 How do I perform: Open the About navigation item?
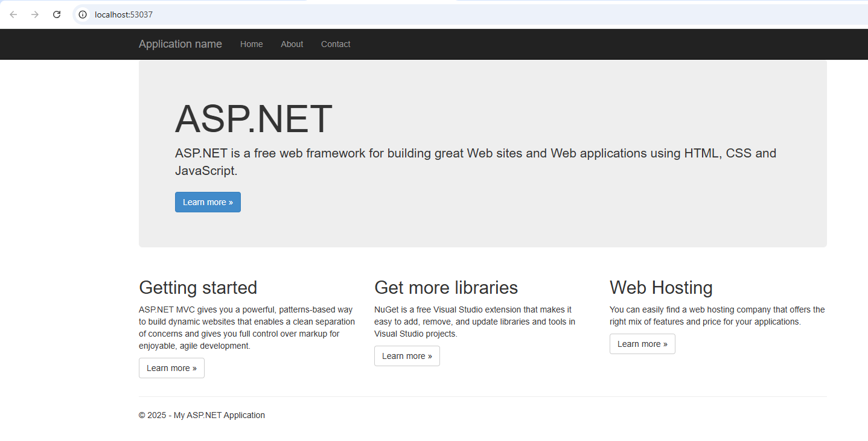292,44
